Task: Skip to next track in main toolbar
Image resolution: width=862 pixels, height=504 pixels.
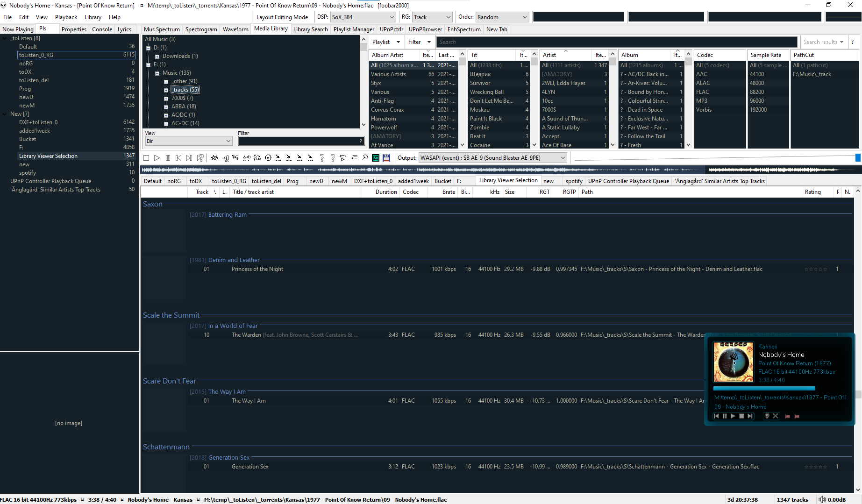Action: click(x=189, y=158)
